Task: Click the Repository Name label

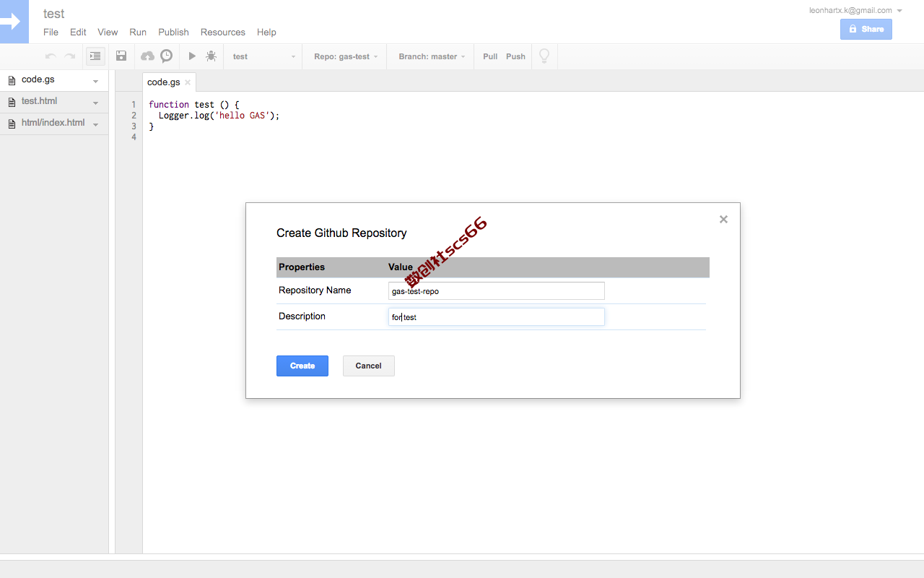Action: 315,290
